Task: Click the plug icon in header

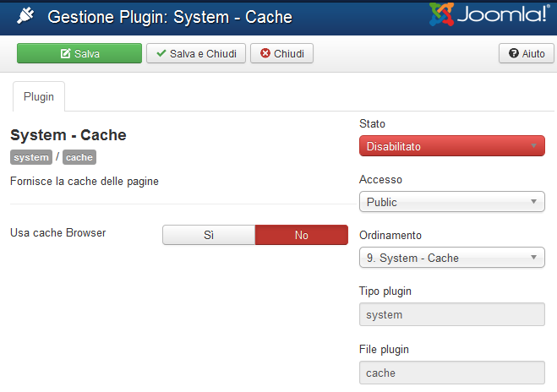Action: pyautogui.click(x=25, y=16)
